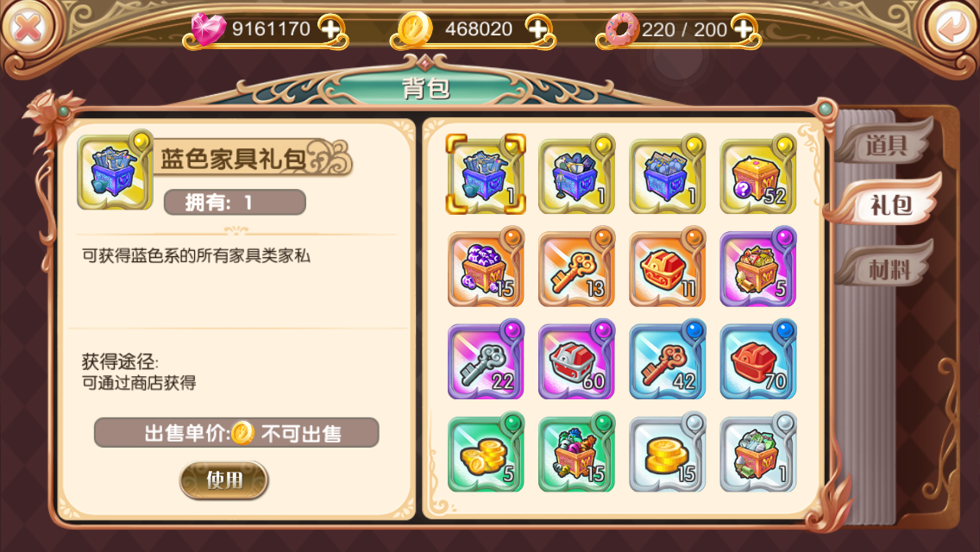
Task: Select the silver key item with count 22
Action: point(486,361)
